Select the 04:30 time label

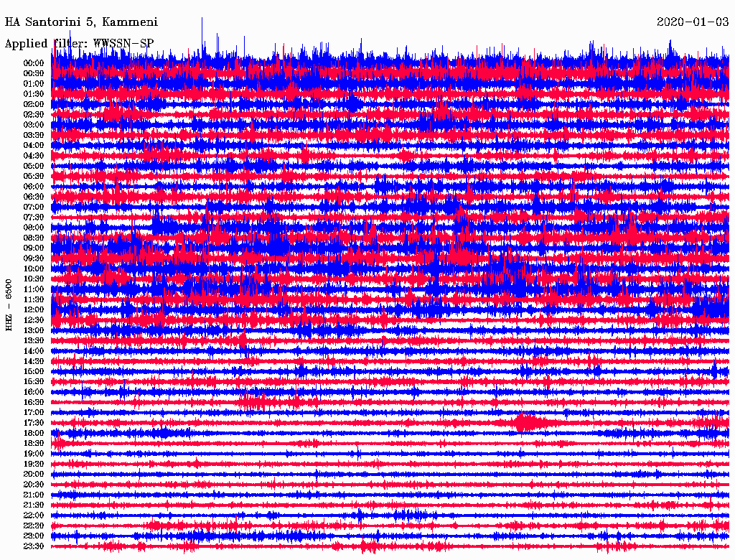coord(34,156)
